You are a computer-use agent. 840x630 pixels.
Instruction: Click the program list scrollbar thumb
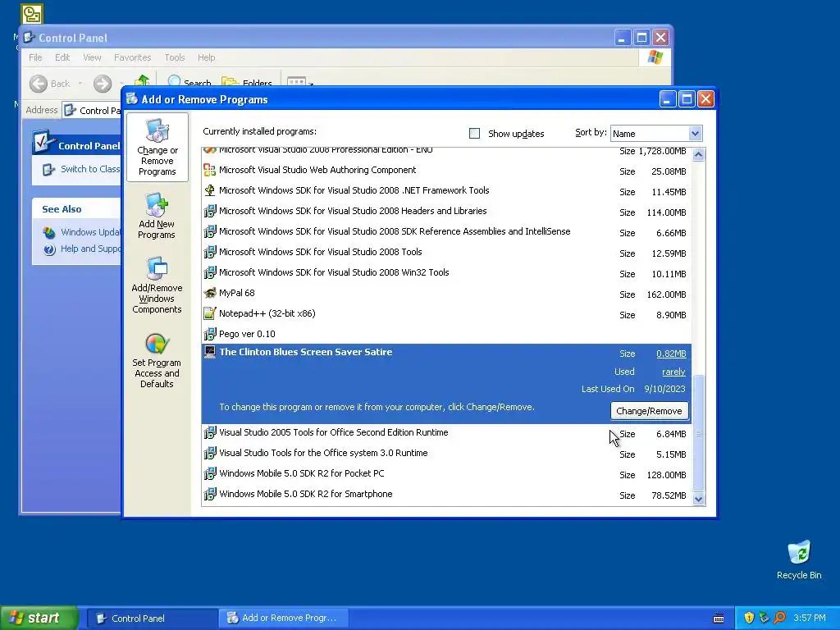click(698, 433)
